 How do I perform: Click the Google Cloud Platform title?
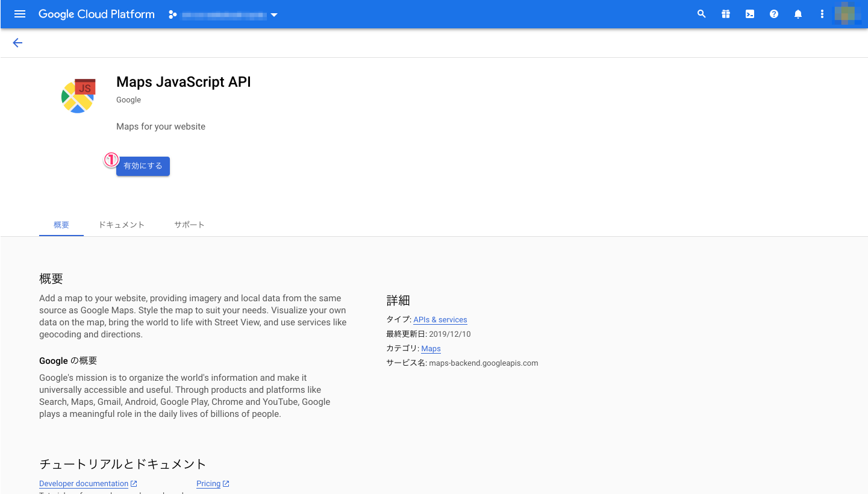coord(96,14)
